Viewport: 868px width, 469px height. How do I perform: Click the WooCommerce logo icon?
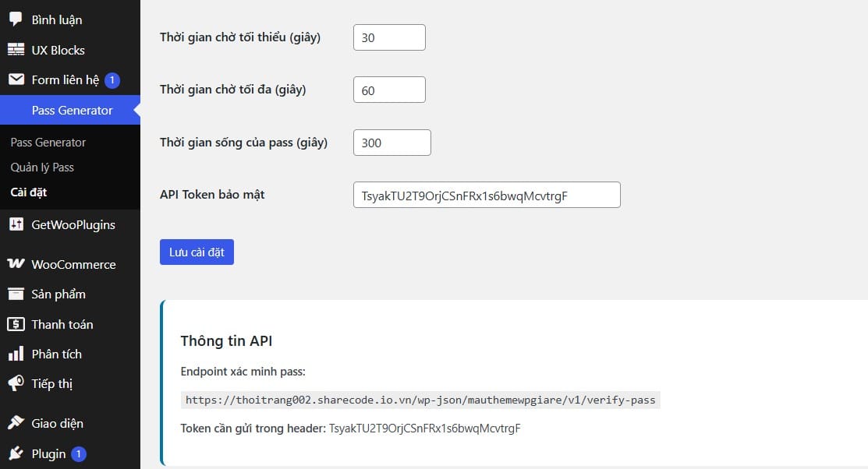16,264
